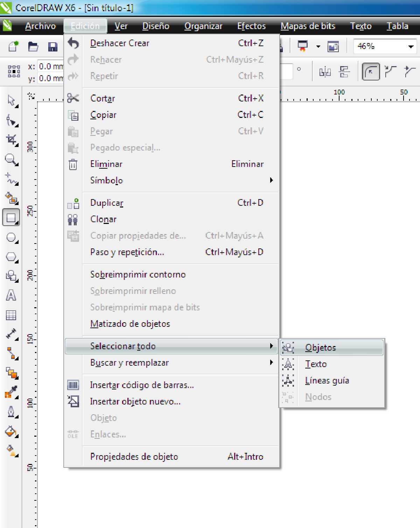Screen dimensions: 420x528
Task: Click the full-screen preview icon beside zoom
Action: (x=333, y=46)
